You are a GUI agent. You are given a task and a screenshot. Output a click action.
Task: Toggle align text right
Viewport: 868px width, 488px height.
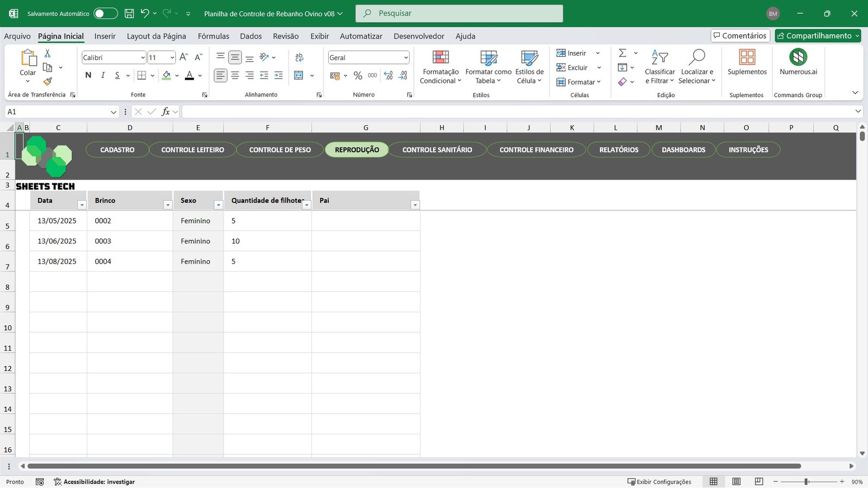pos(250,75)
